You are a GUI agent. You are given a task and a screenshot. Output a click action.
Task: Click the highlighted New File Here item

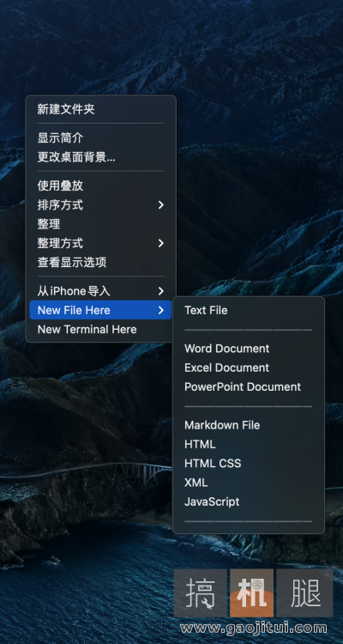pos(100,310)
